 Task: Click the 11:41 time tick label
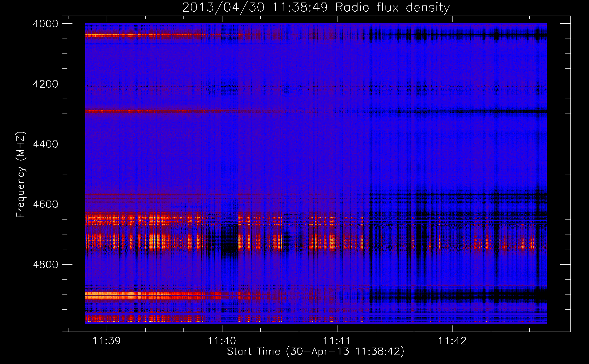coord(337,341)
